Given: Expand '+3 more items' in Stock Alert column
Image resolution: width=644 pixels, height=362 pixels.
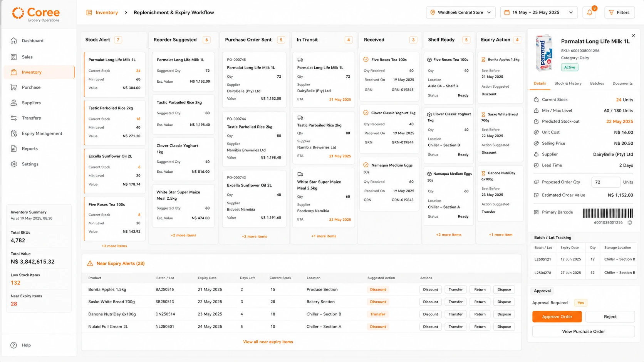Looking at the screenshot, I should (x=114, y=246).
